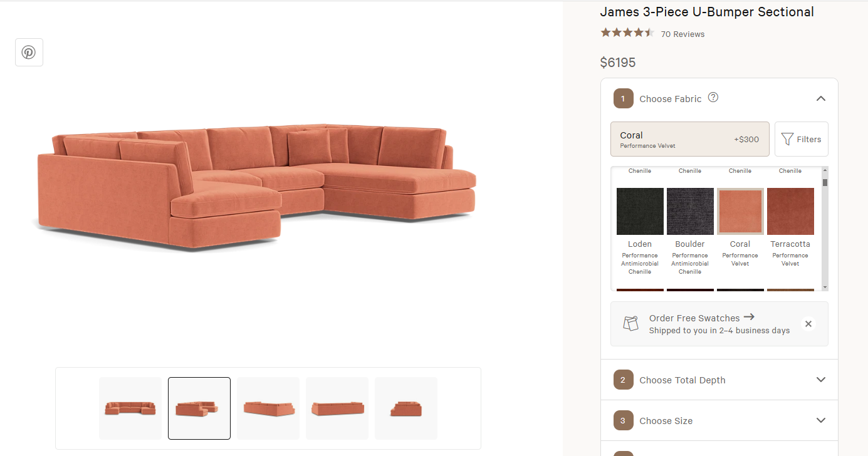Click the selected Coral fabric button
Image resolution: width=868 pixels, height=456 pixels.
click(690, 139)
